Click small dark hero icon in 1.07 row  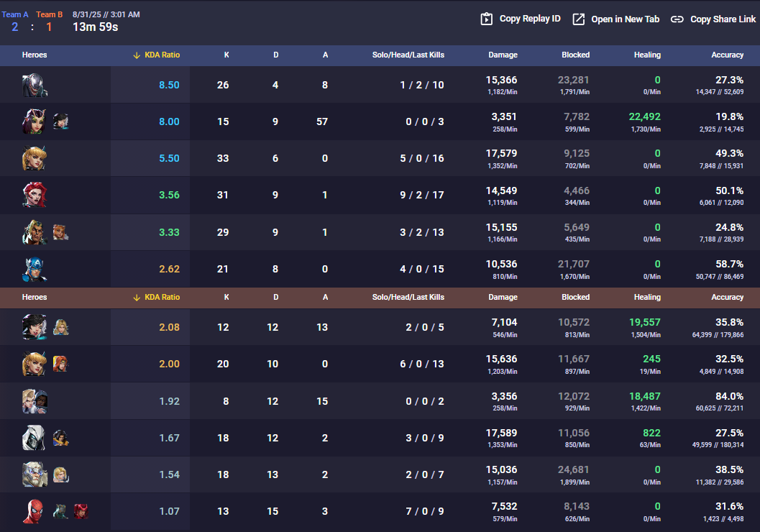(x=60, y=511)
